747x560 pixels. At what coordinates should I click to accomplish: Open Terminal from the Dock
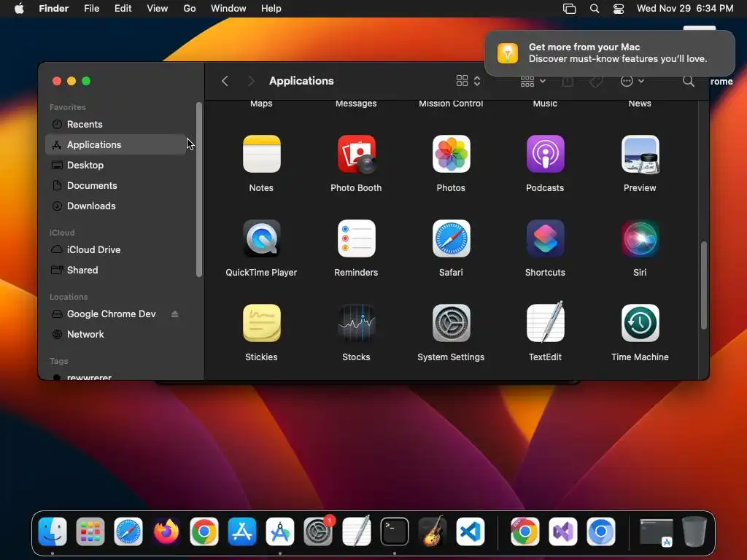pos(395,532)
